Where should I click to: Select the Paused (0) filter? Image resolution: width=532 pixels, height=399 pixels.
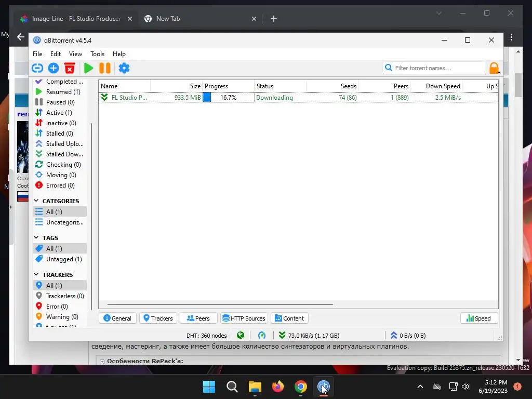pos(60,102)
